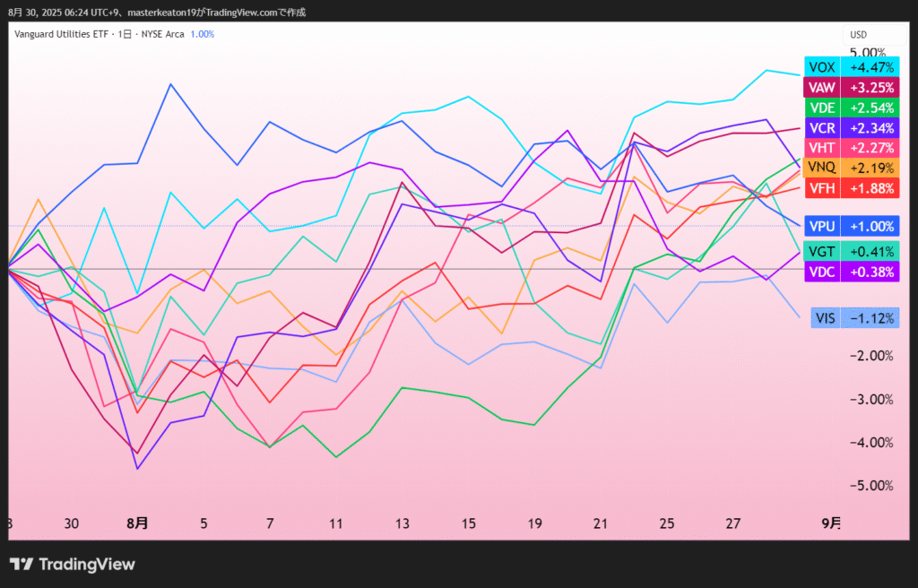Click the "30" date on the time axis
The height and width of the screenshot is (588, 918).
point(71,523)
